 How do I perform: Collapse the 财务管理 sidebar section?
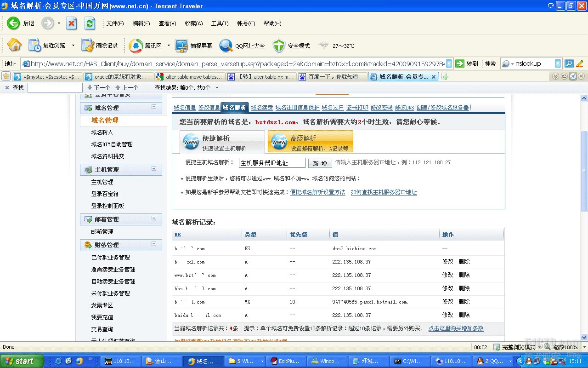[x=154, y=244]
